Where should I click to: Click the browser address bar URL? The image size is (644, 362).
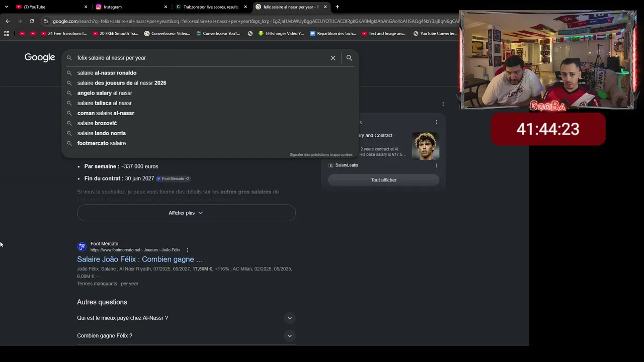pyautogui.click(x=255, y=21)
